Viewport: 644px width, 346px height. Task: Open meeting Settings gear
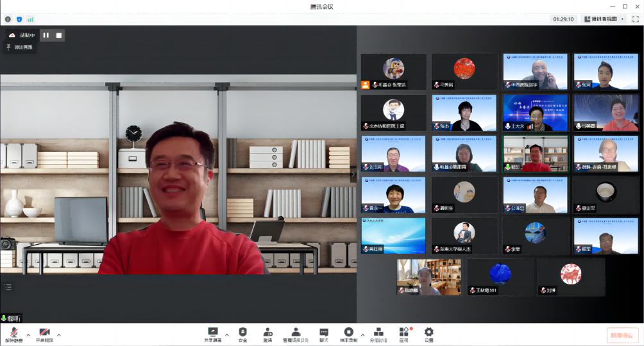pos(428,333)
